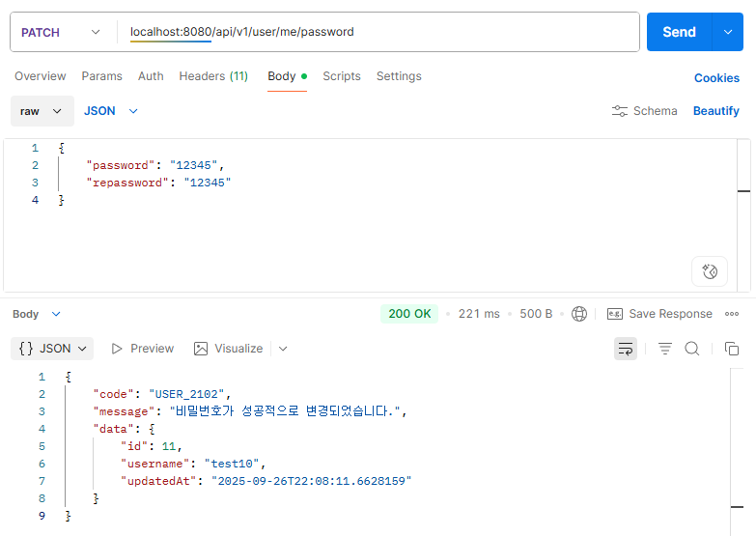This screenshot has width=756, height=536.
Task: Click the response search magnifier icon
Action: (x=692, y=349)
